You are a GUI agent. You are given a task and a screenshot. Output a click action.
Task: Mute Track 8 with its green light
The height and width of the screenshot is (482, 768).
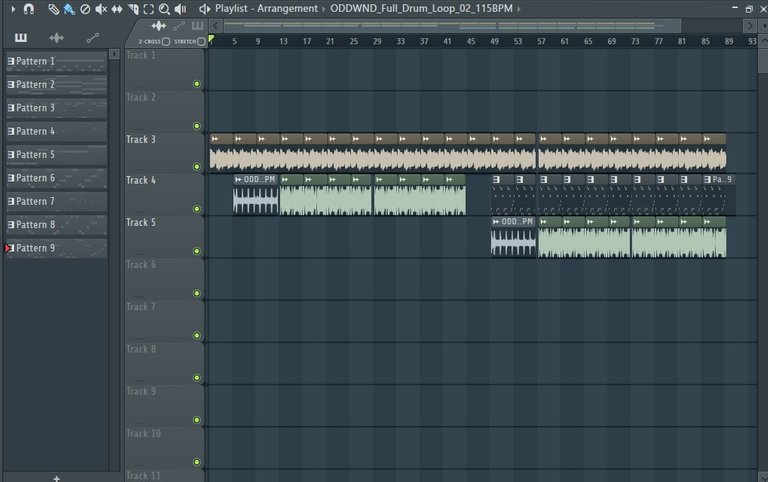click(197, 378)
